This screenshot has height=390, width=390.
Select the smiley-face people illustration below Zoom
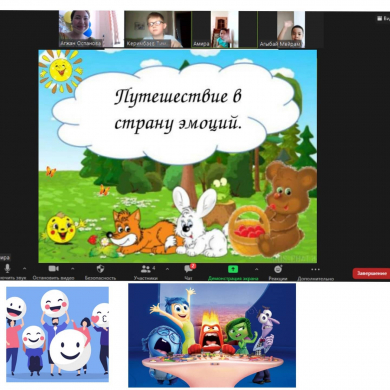pyautogui.click(x=57, y=334)
